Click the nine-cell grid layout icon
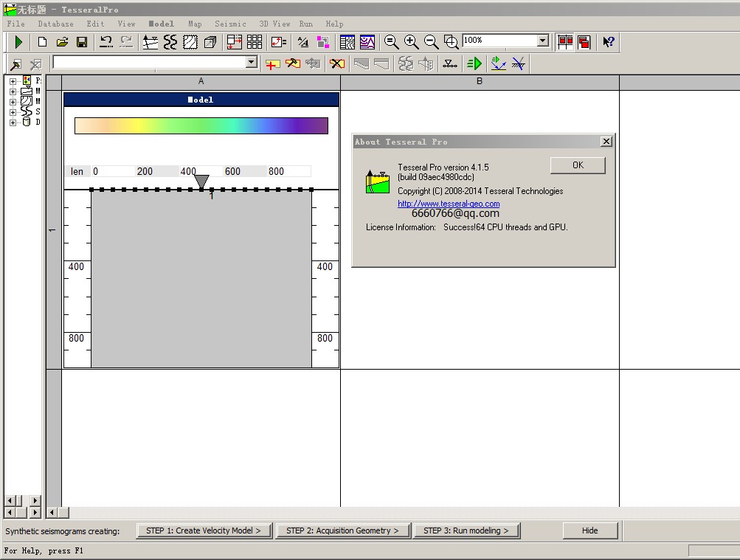The width and height of the screenshot is (740, 560). point(255,43)
